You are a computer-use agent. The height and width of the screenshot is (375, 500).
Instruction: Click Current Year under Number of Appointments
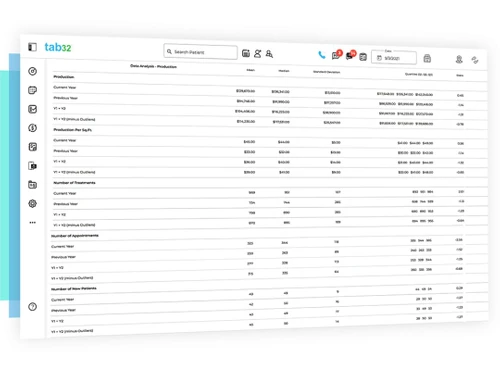62,247
